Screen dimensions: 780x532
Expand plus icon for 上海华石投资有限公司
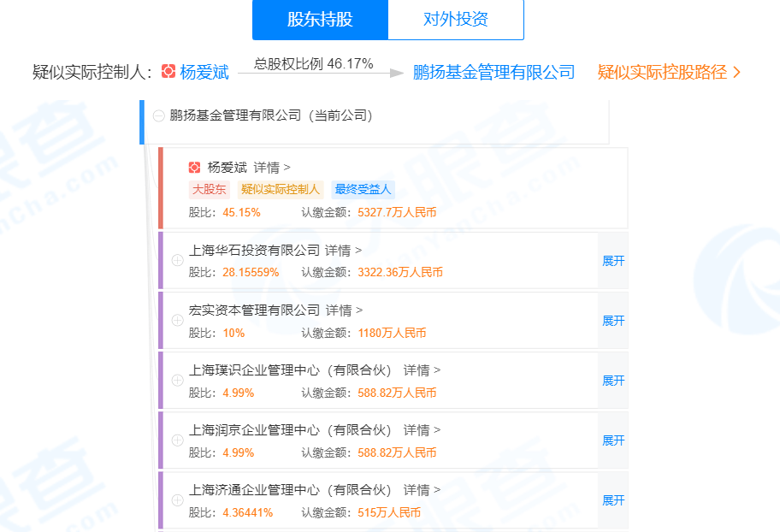click(178, 260)
